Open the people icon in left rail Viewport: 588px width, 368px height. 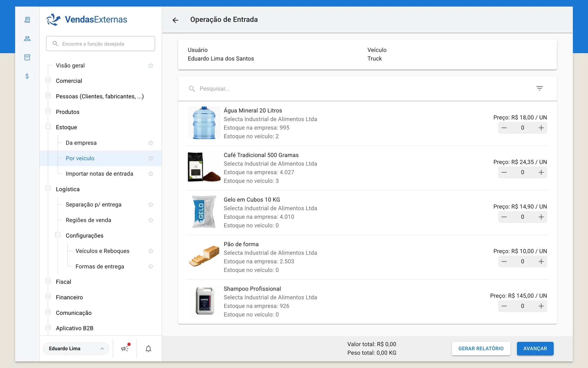(x=27, y=39)
